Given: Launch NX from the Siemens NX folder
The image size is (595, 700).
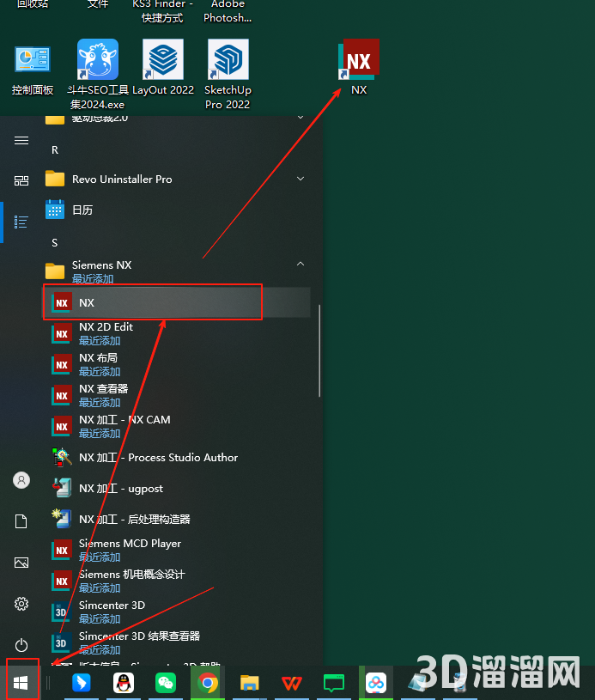Looking at the screenshot, I should pos(86,302).
